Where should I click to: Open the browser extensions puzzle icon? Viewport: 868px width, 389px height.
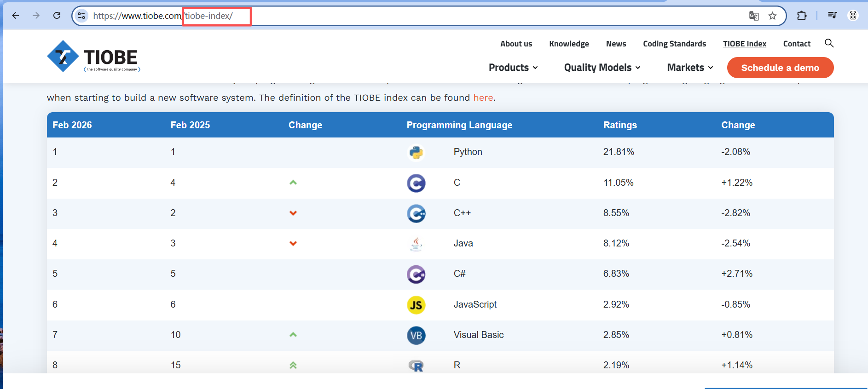click(802, 16)
